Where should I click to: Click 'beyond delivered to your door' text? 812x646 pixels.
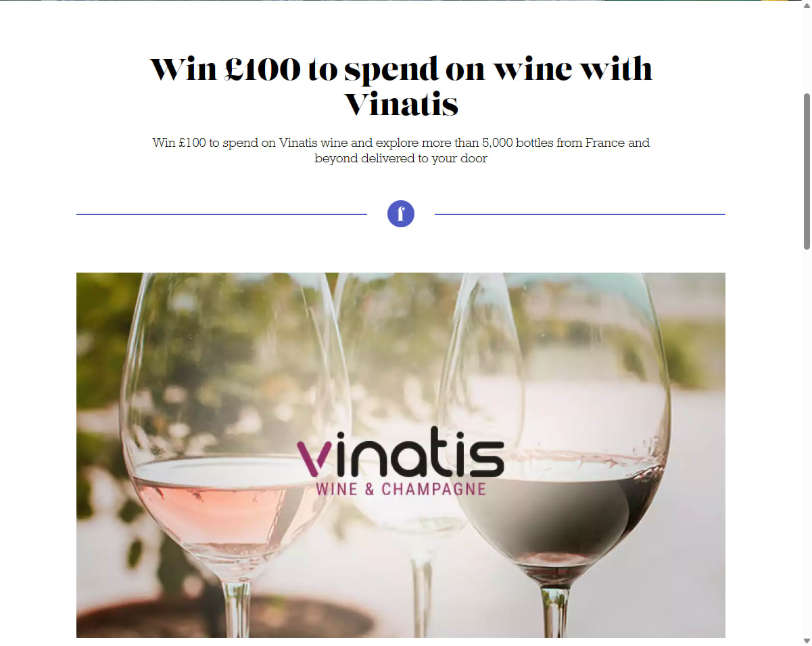click(401, 159)
